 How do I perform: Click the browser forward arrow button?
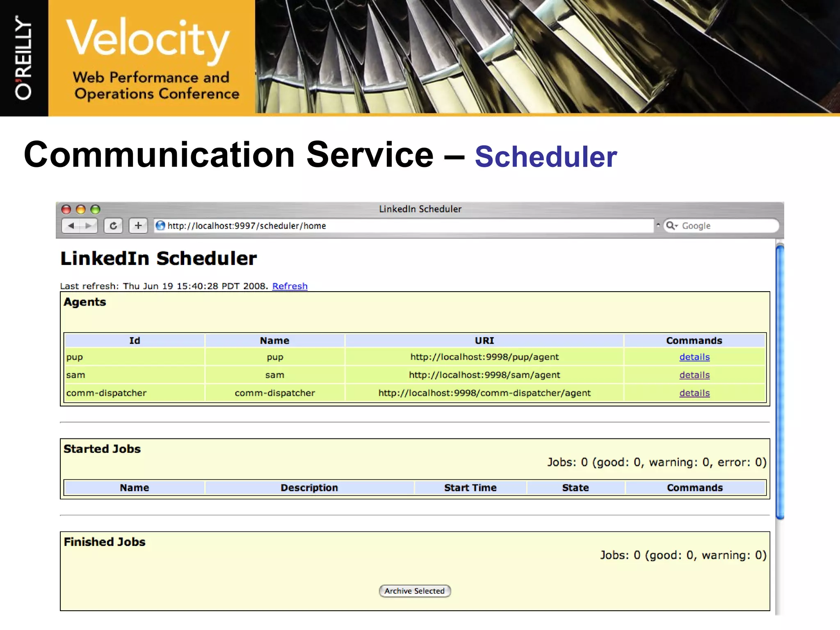(89, 226)
